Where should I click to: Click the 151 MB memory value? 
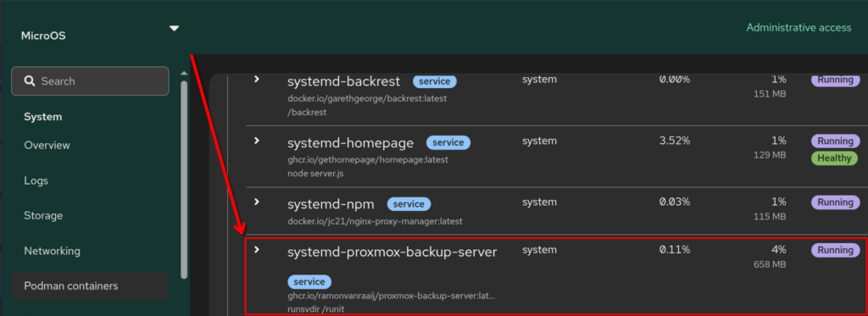[770, 94]
